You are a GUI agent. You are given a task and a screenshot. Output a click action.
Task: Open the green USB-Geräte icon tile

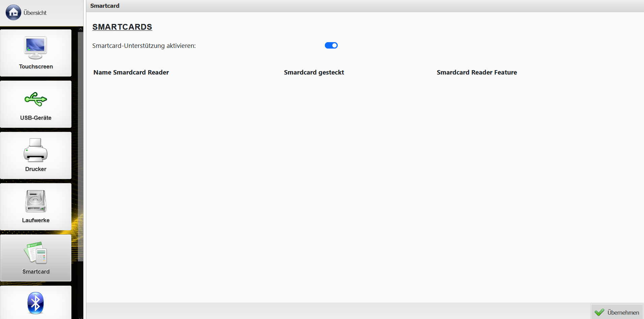[x=36, y=104]
